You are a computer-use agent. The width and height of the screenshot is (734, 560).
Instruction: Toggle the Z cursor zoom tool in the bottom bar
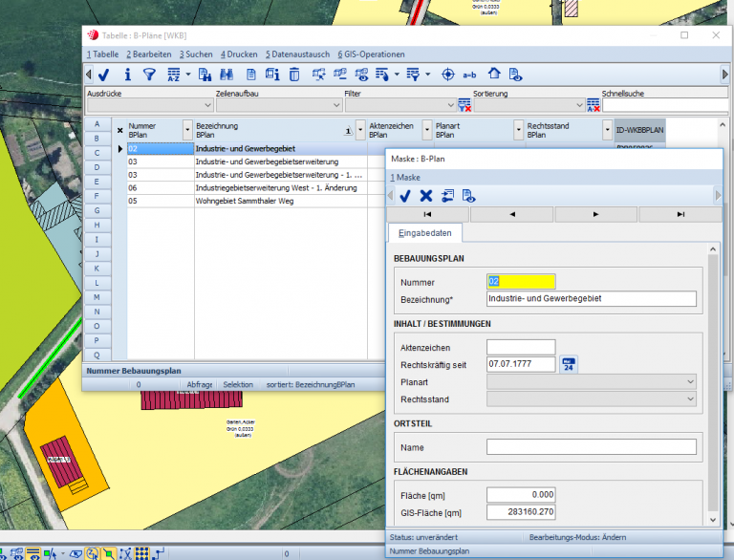tap(92, 554)
